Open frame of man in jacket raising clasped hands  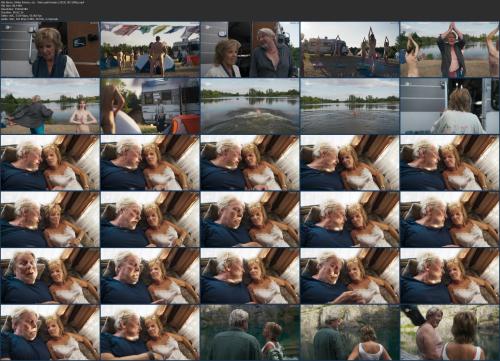pos(450,50)
